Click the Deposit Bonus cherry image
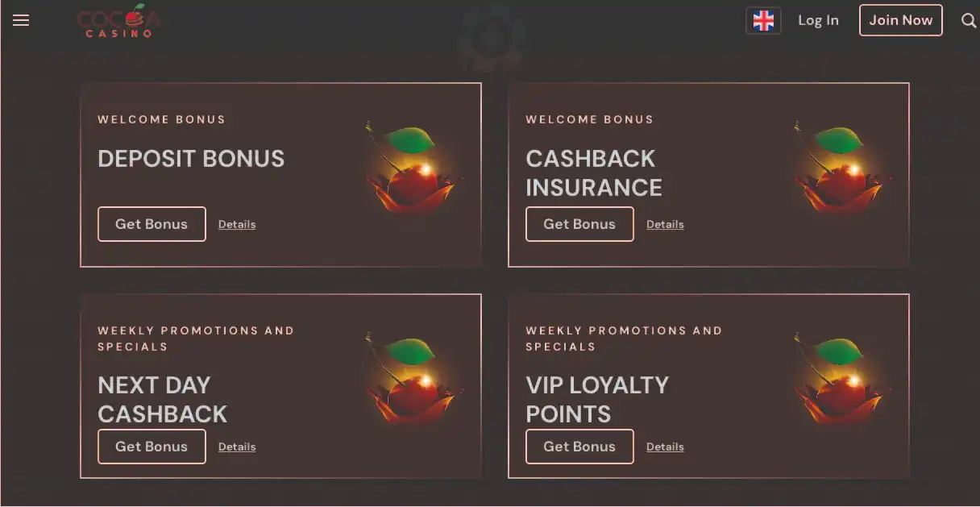The image size is (980, 507). point(410,171)
